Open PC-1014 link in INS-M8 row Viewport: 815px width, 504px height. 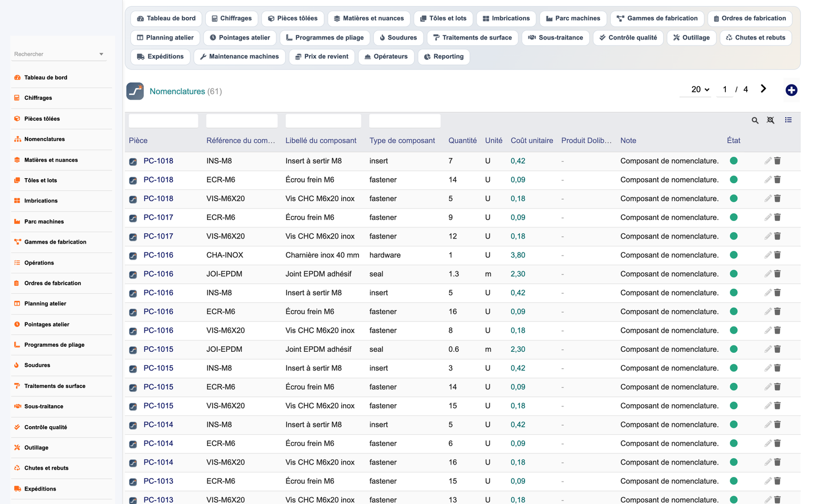point(158,425)
